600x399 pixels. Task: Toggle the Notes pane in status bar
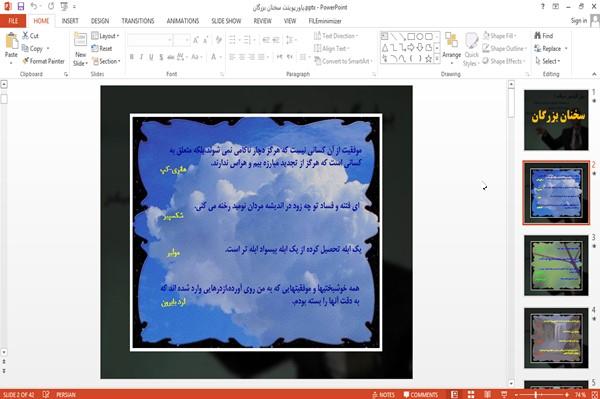[383, 395]
